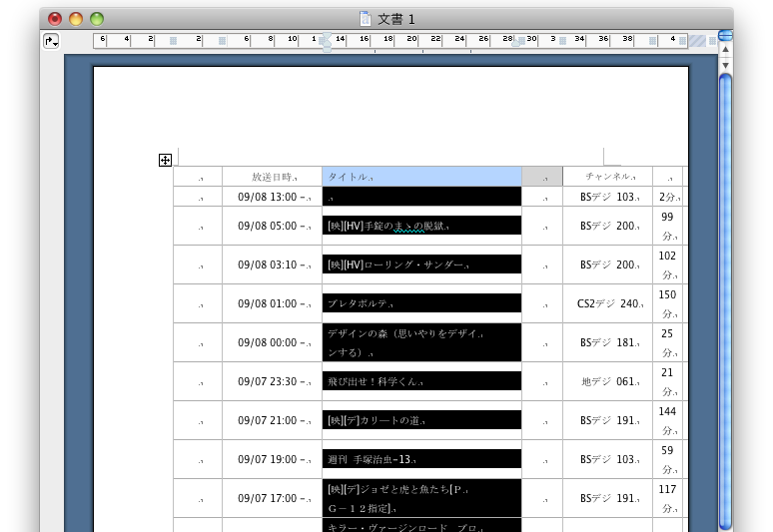This screenshot has height=532, width=773.
Task: Click the ブレタポルテ title cell
Action: click(x=421, y=303)
